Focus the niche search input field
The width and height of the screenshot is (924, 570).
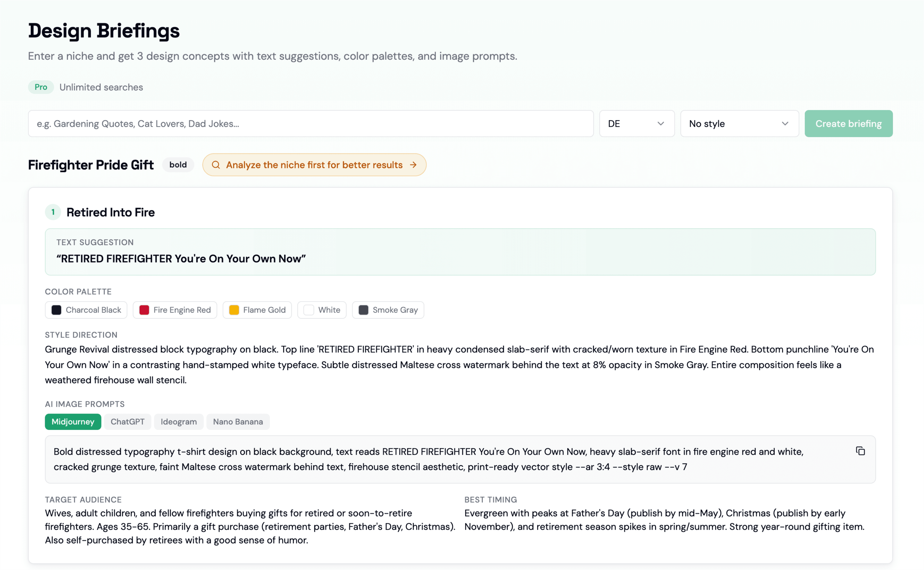point(311,124)
